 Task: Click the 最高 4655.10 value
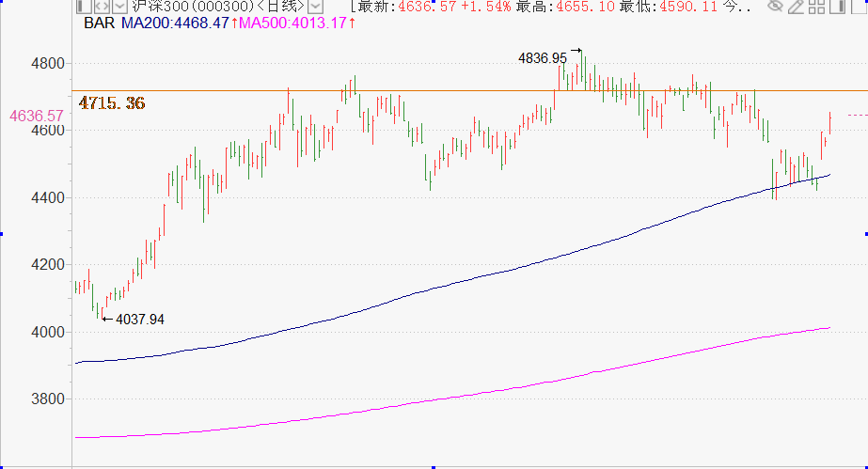tap(585, 6)
